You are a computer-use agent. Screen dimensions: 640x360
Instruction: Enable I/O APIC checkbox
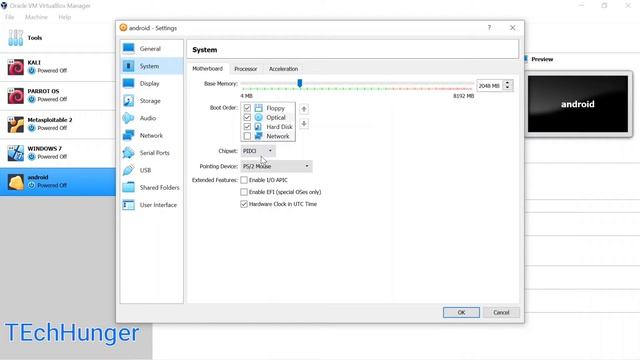tap(244, 180)
